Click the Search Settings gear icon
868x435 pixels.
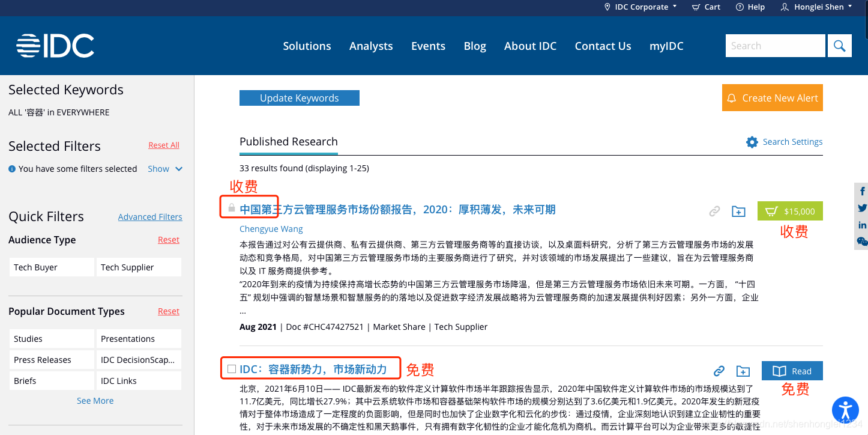pos(752,142)
